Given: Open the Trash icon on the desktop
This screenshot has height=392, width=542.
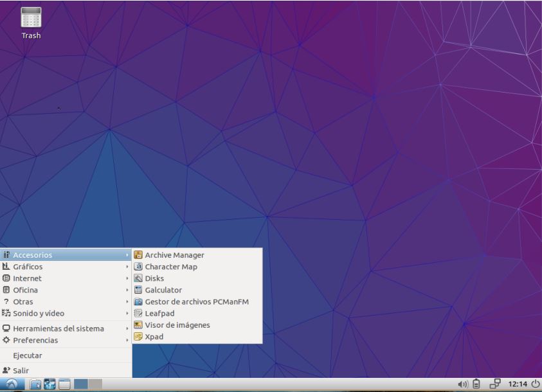Looking at the screenshot, I should pyautogui.click(x=31, y=19).
